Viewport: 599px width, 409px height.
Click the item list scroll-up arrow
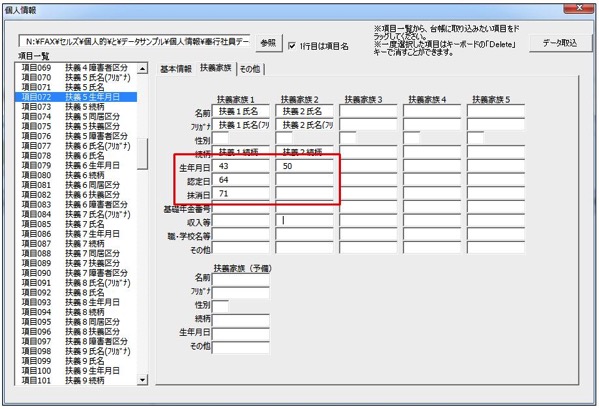[142, 68]
